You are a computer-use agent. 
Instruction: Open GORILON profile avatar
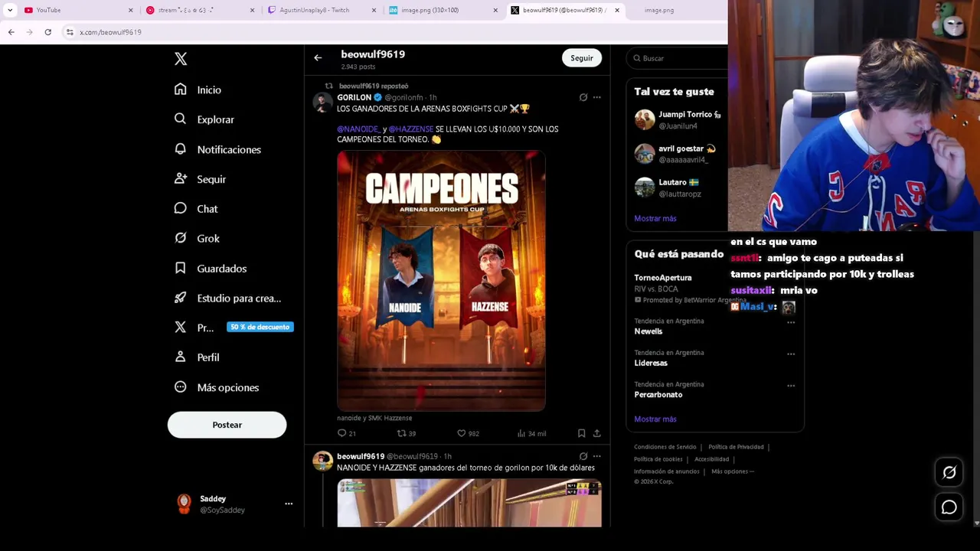point(323,102)
